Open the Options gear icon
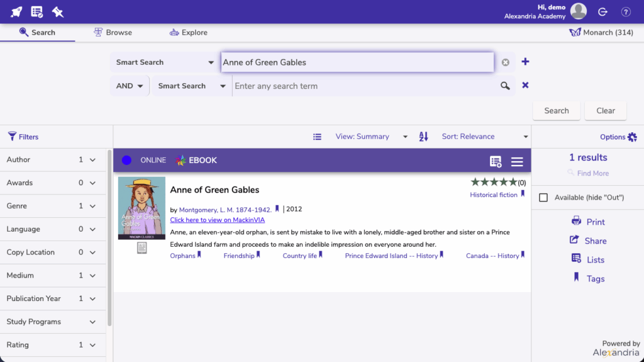 (x=632, y=137)
